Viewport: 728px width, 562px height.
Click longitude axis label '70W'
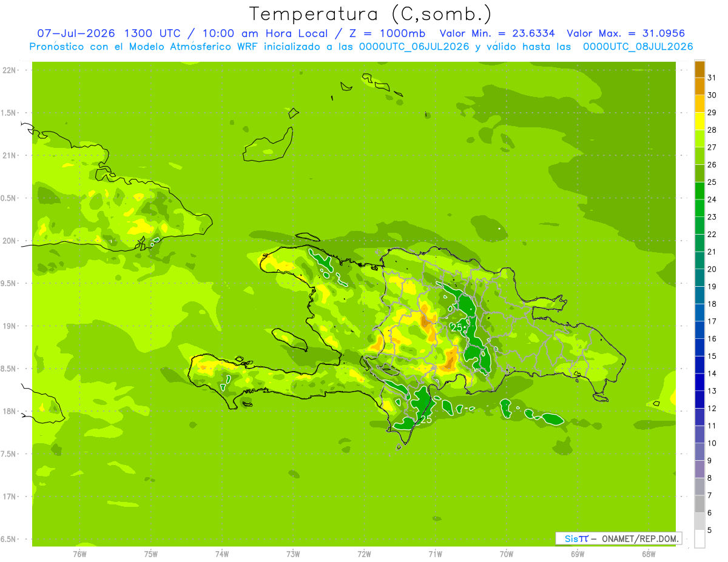(507, 554)
